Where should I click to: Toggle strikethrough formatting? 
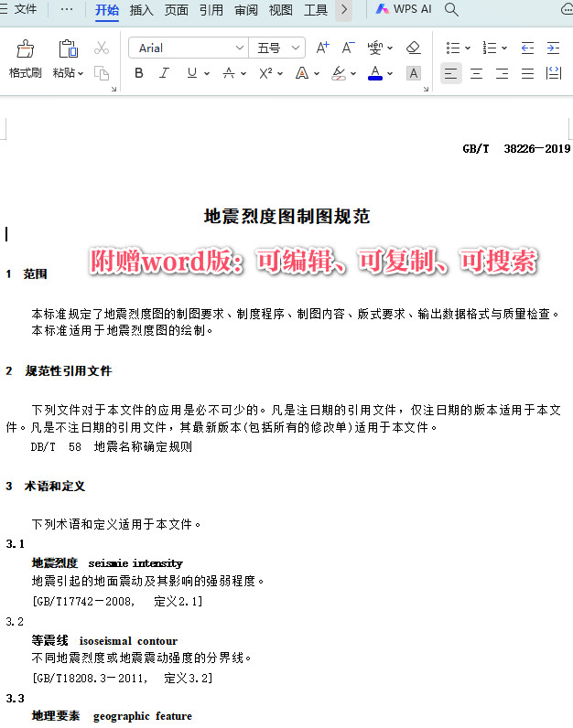pyautogui.click(x=229, y=73)
